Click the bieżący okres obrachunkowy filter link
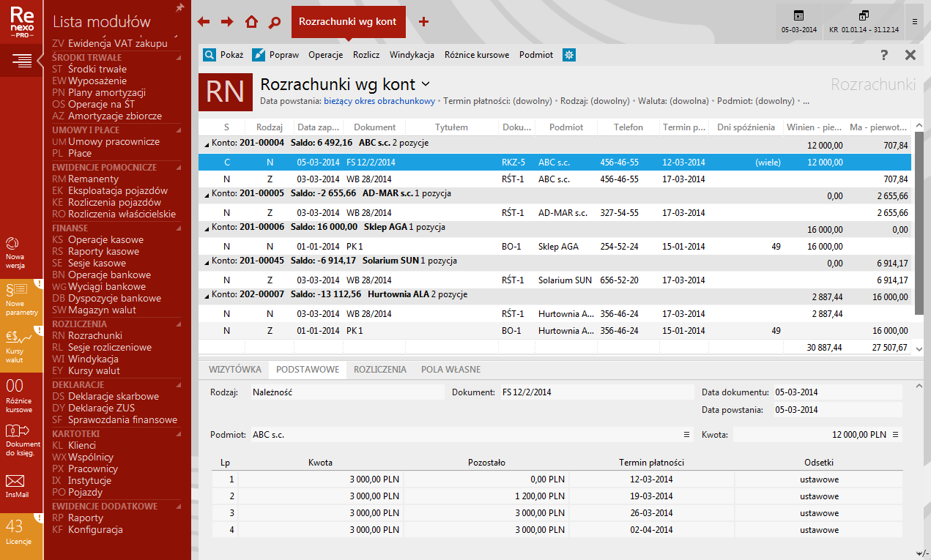The width and height of the screenshot is (931, 560). click(379, 101)
